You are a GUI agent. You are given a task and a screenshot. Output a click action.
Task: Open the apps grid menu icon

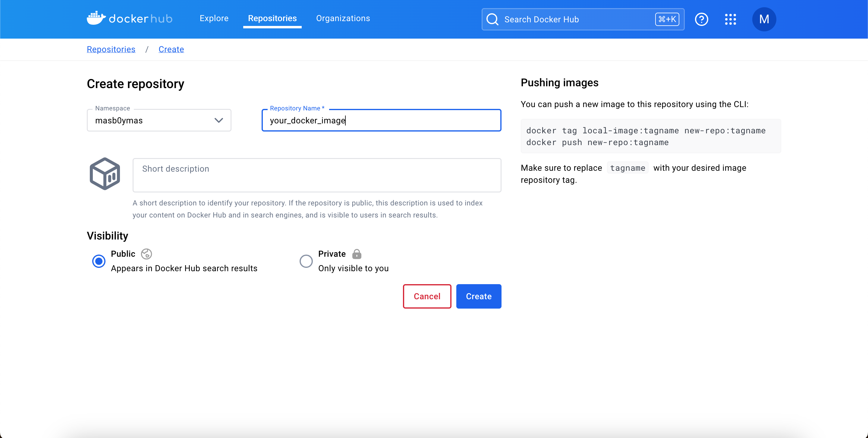point(730,19)
